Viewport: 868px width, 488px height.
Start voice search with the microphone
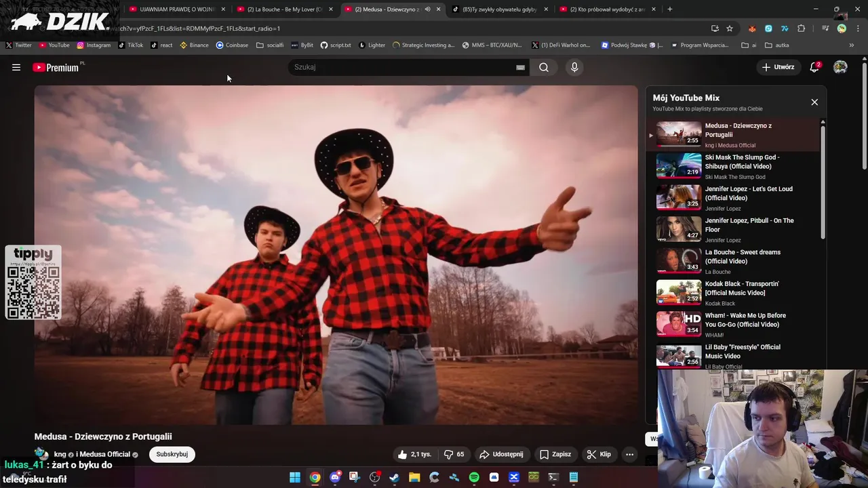[574, 67]
